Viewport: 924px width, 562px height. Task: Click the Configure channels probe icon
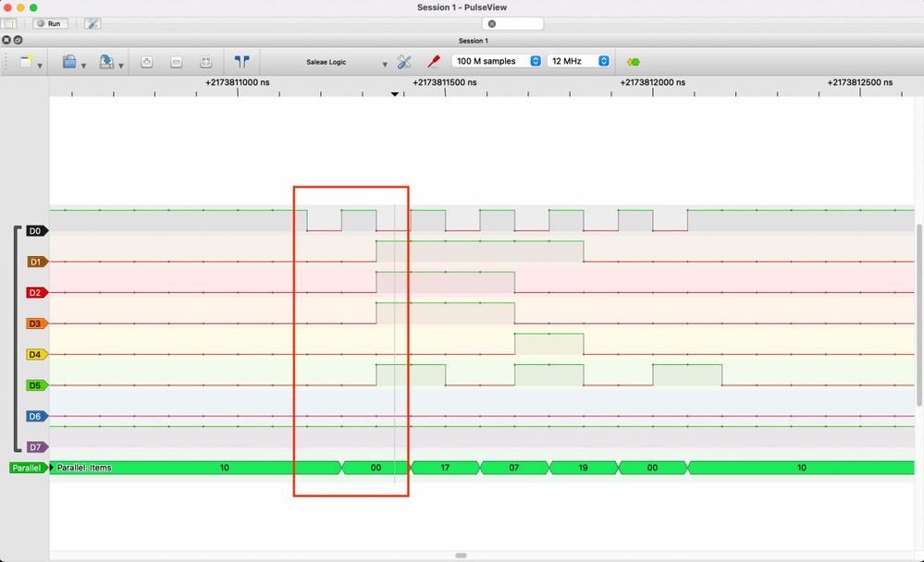click(x=434, y=61)
